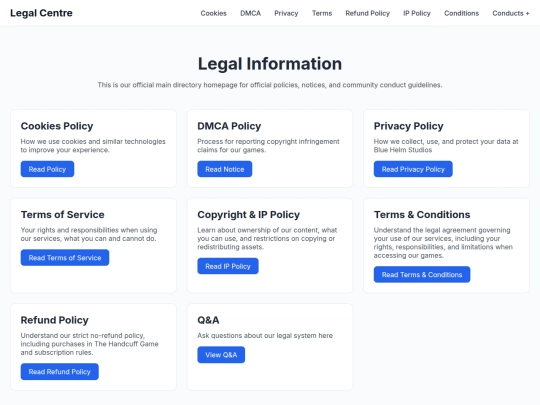Select Conditions in the navigation bar
The image size is (540, 405).
pyautogui.click(x=461, y=13)
